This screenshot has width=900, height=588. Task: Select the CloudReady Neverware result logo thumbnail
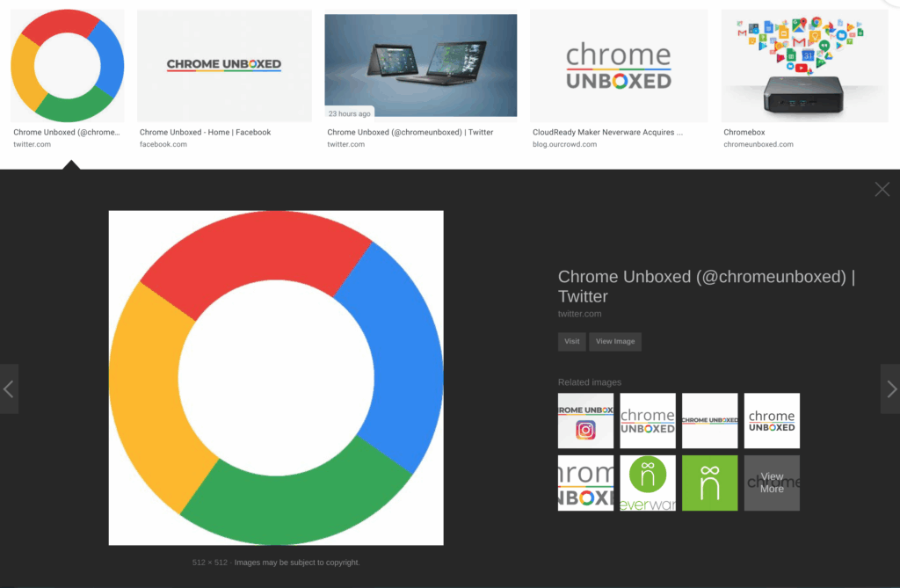coord(619,65)
